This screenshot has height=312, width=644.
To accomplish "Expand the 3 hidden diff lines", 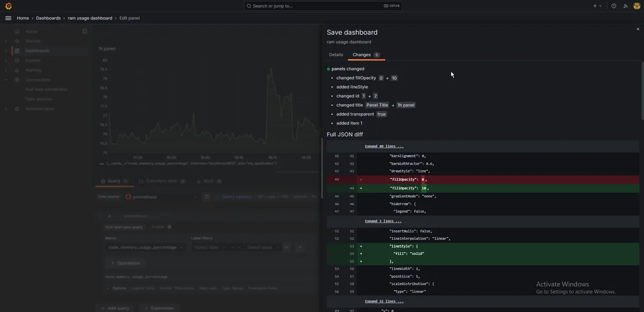I will coord(383,221).
